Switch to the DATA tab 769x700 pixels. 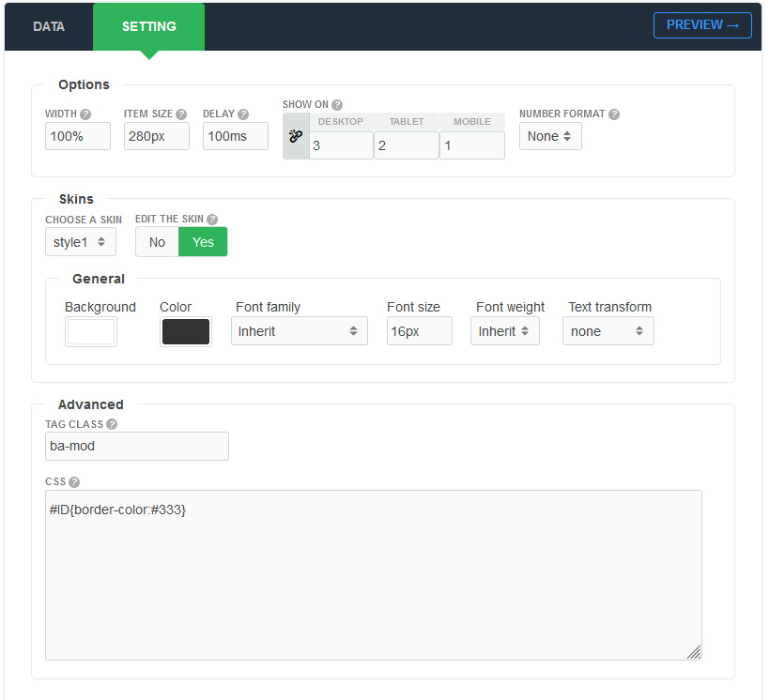49,26
